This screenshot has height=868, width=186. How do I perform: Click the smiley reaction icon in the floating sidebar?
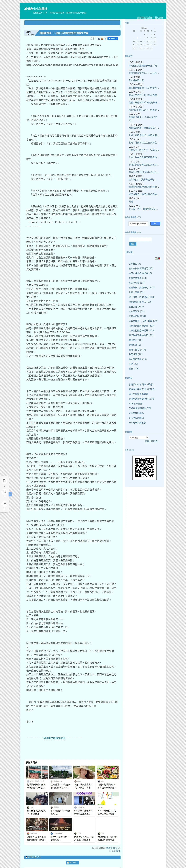pyautogui.click(x=4, y=492)
